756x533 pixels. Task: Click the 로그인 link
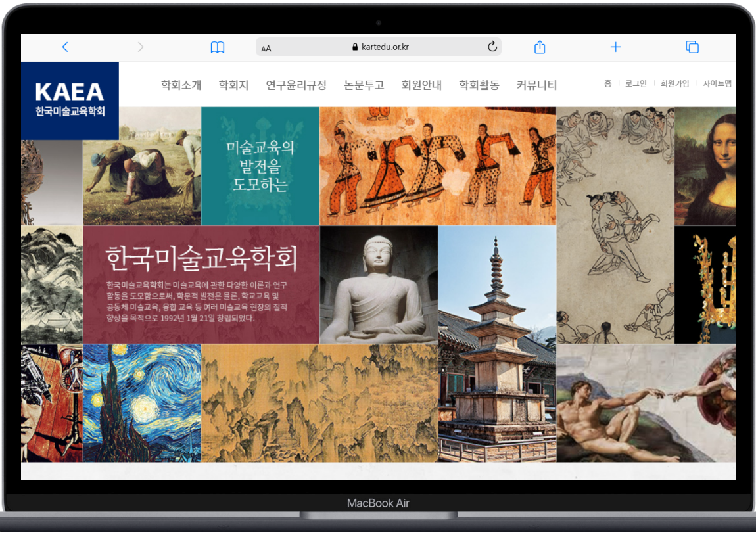[636, 84]
